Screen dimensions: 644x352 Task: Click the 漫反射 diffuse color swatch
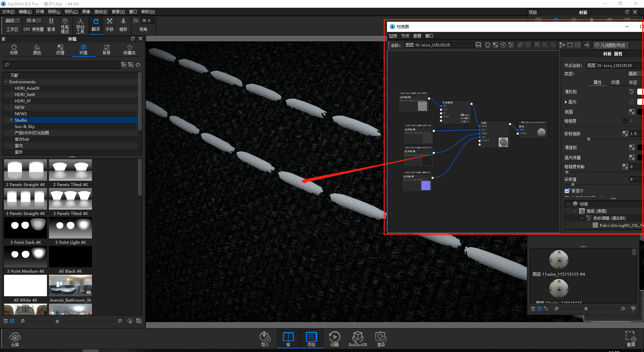(x=639, y=91)
